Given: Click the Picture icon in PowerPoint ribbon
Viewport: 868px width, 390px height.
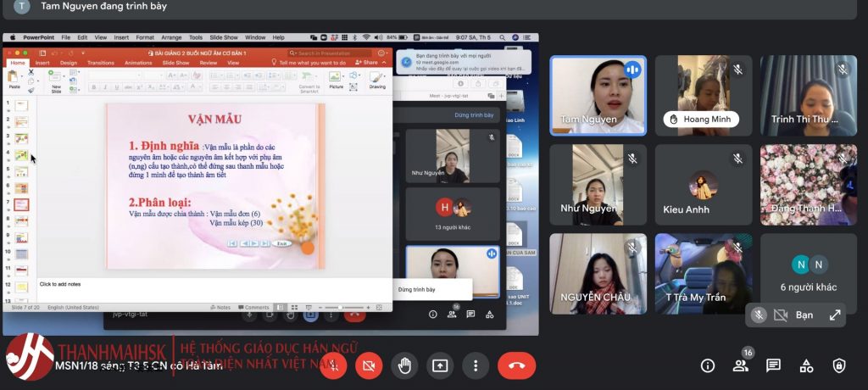Looking at the screenshot, I should click(x=337, y=81).
